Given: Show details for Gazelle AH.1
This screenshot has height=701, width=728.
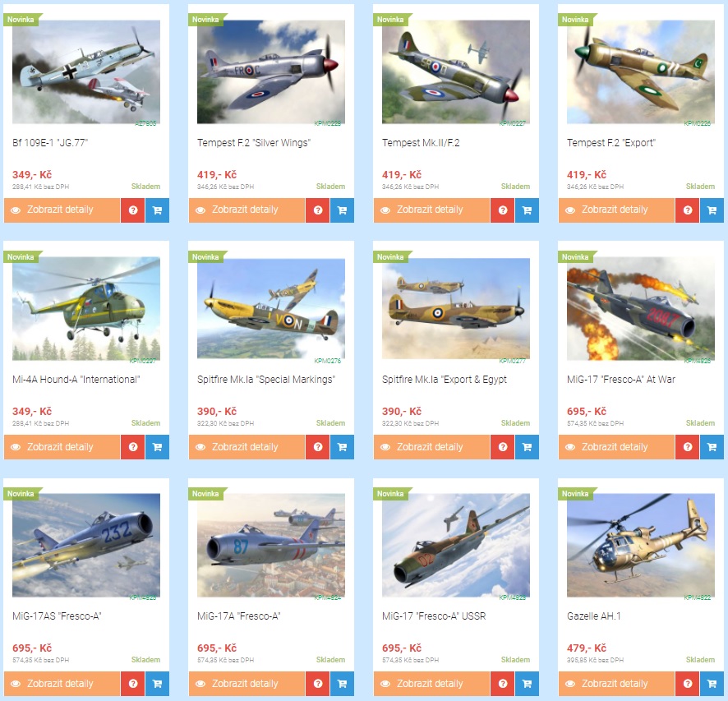Looking at the screenshot, I should 616,684.
